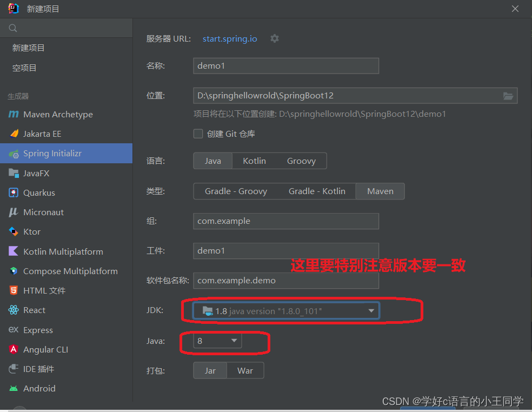Choose React generator entry
The image size is (532, 412).
(x=66, y=310)
